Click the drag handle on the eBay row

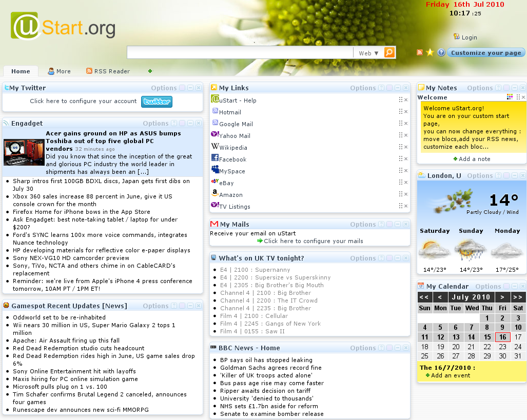pyautogui.click(x=400, y=182)
